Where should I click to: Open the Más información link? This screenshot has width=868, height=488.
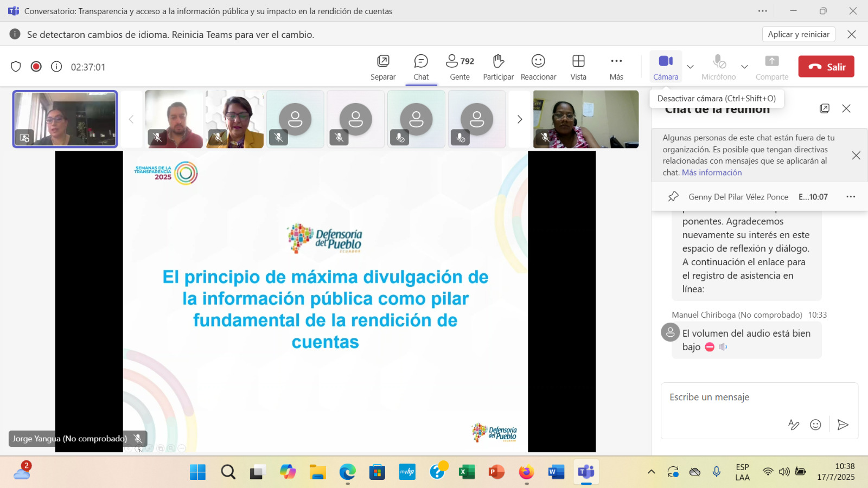[x=712, y=172]
